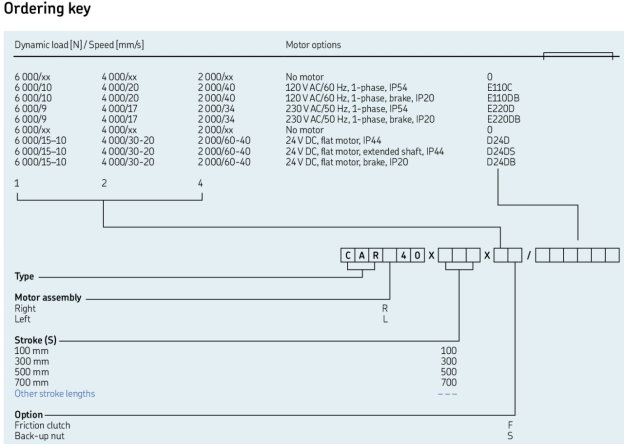Open the 'Other stroke lengths' blue link

pyautogui.click(x=55, y=393)
